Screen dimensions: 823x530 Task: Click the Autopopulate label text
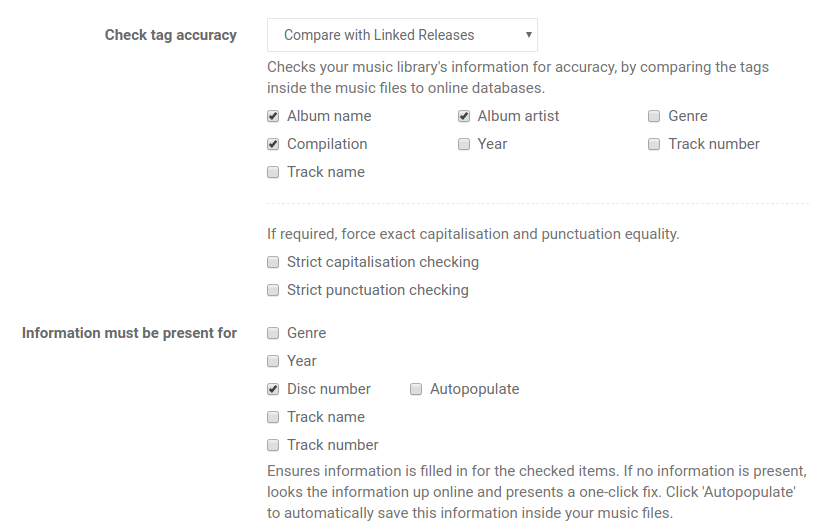click(x=474, y=389)
